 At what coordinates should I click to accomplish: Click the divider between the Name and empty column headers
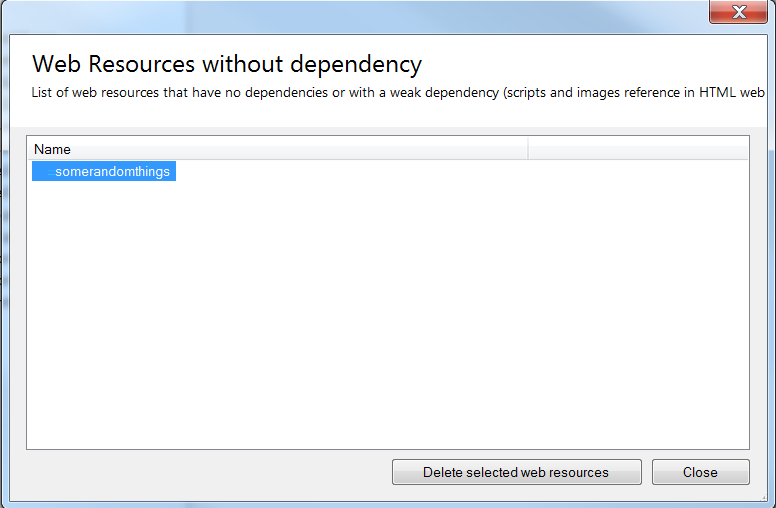coord(528,150)
